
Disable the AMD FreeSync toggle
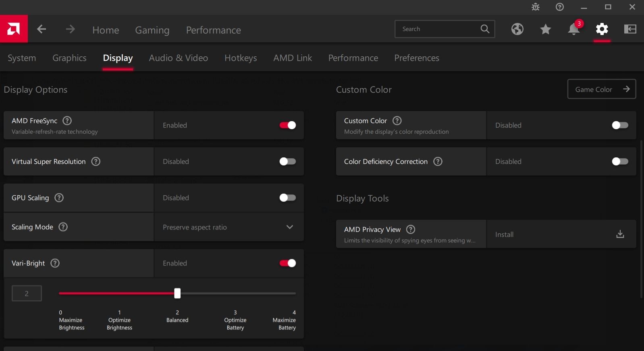coord(288,125)
